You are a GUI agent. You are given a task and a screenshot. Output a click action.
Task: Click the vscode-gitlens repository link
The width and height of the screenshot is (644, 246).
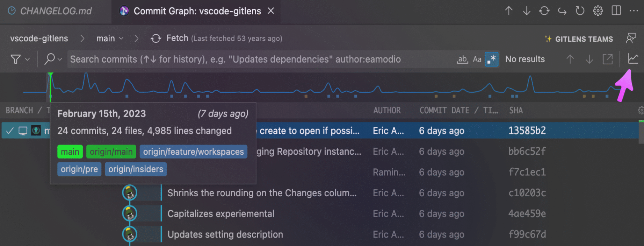tap(39, 38)
